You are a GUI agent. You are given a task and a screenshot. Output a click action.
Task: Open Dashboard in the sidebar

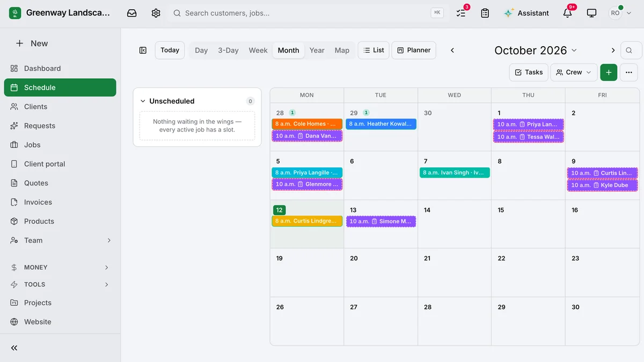click(60, 68)
